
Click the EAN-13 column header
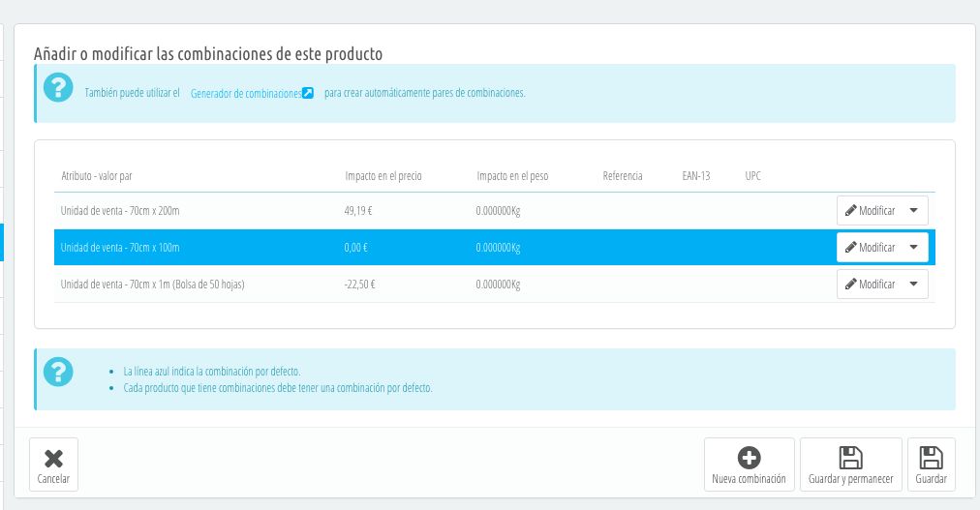click(696, 176)
